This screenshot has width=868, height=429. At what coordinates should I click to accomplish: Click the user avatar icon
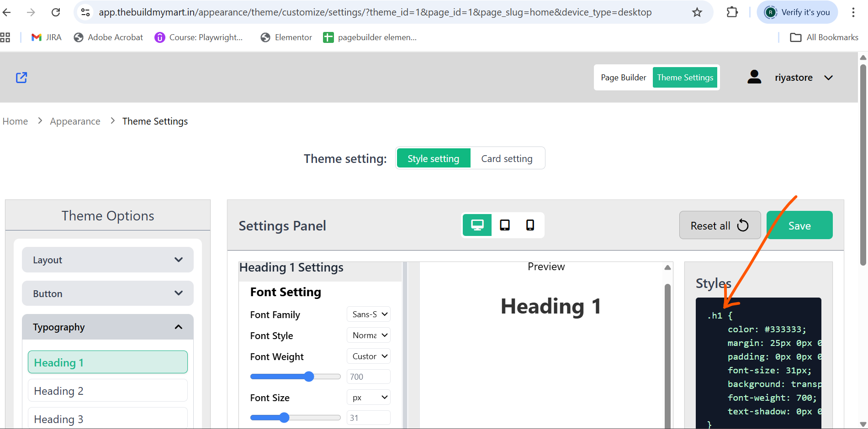point(754,77)
